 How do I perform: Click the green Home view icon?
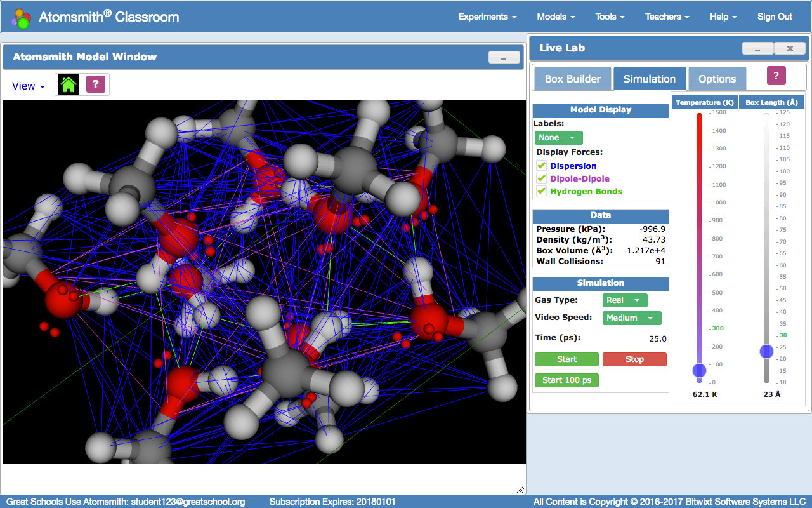(x=69, y=84)
